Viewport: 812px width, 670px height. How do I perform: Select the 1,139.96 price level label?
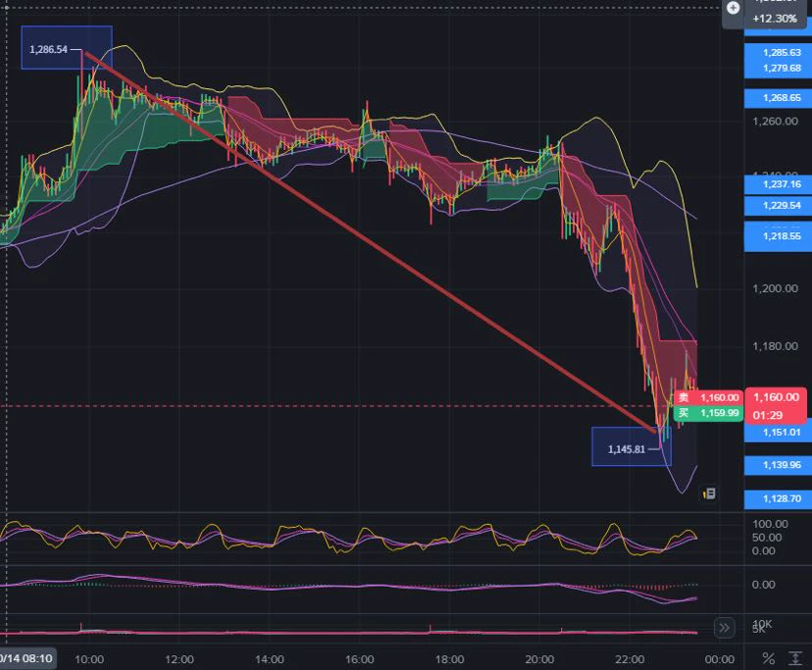click(778, 465)
